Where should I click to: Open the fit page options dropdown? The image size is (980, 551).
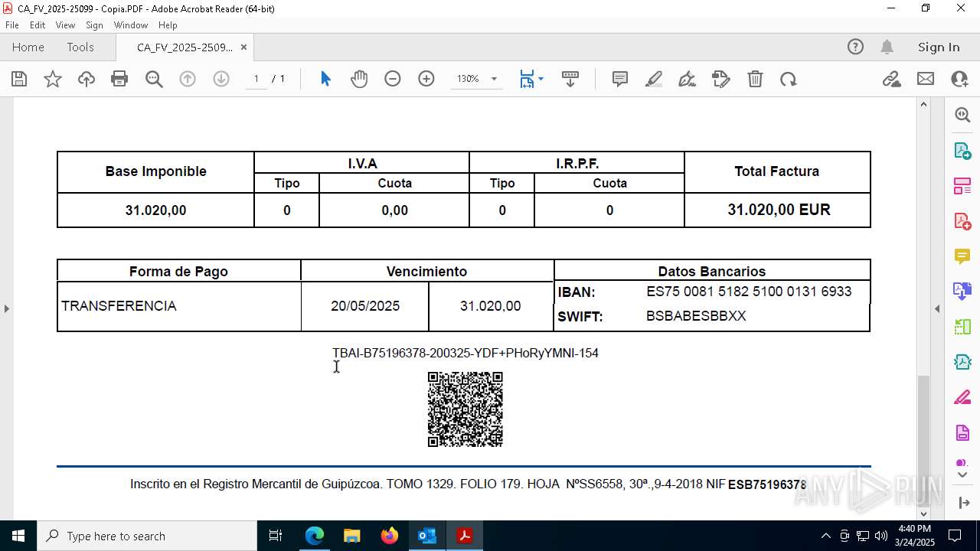(541, 79)
